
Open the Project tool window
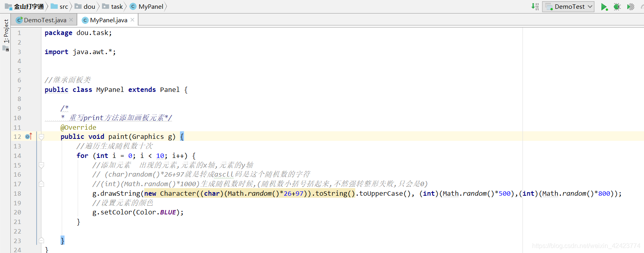click(x=6, y=31)
